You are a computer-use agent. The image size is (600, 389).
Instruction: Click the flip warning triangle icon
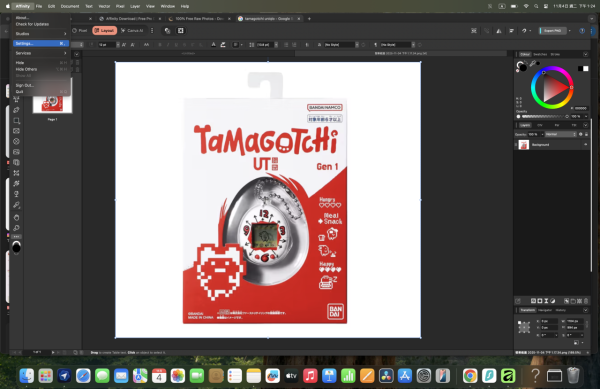click(499, 31)
